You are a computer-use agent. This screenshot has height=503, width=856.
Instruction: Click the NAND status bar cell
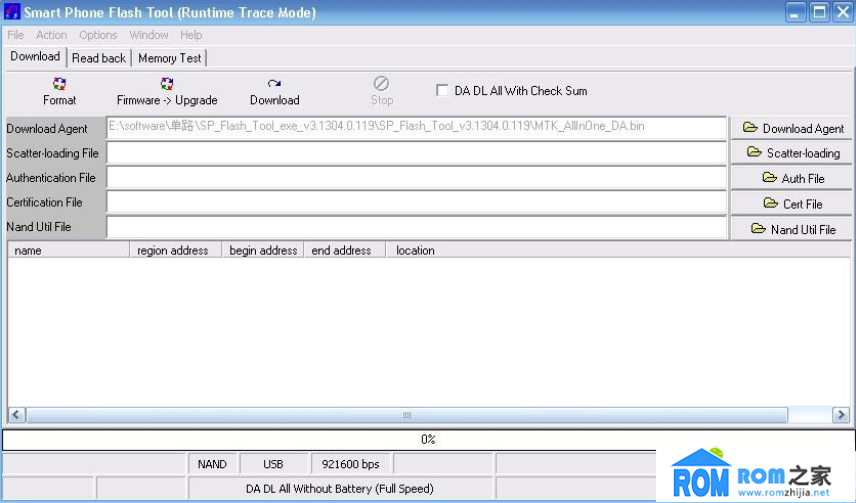[x=212, y=464]
